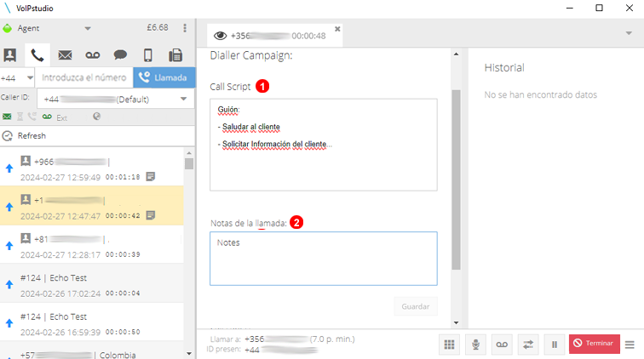Viewport: 644px width, 359px height.
Task: Click the phone number input field
Action: point(84,77)
